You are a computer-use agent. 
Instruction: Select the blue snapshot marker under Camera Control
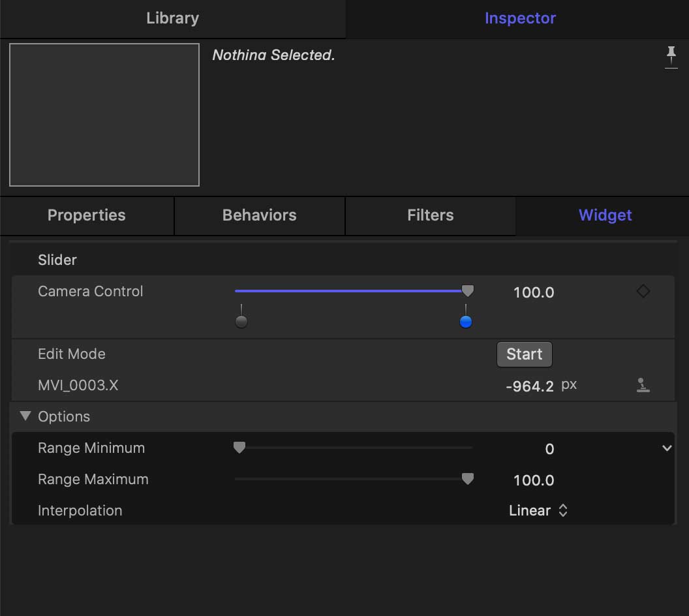point(466,322)
